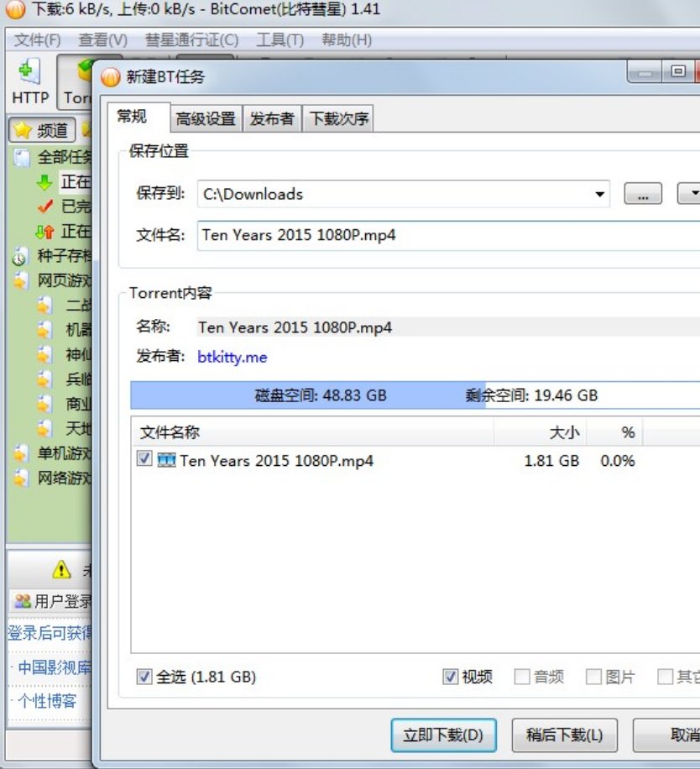Image resolution: width=700 pixels, height=769 pixels.
Task: Open the 文件(F) menu
Action: 37,39
